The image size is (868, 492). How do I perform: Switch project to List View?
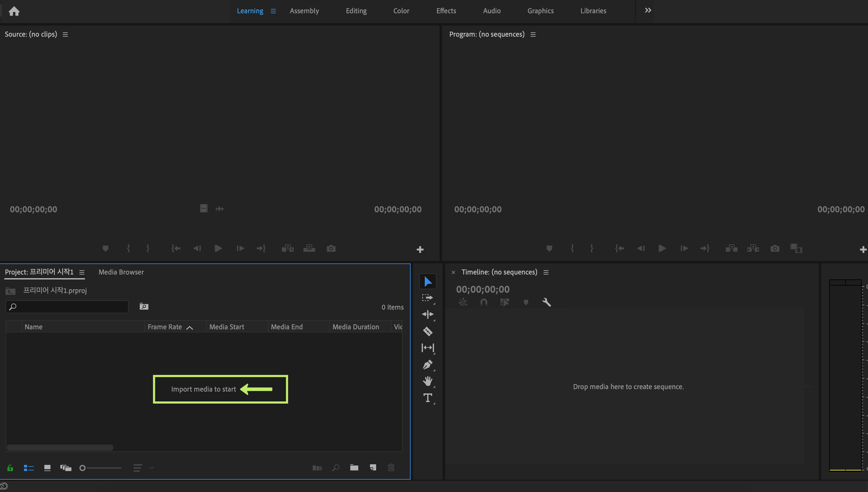pos(29,468)
